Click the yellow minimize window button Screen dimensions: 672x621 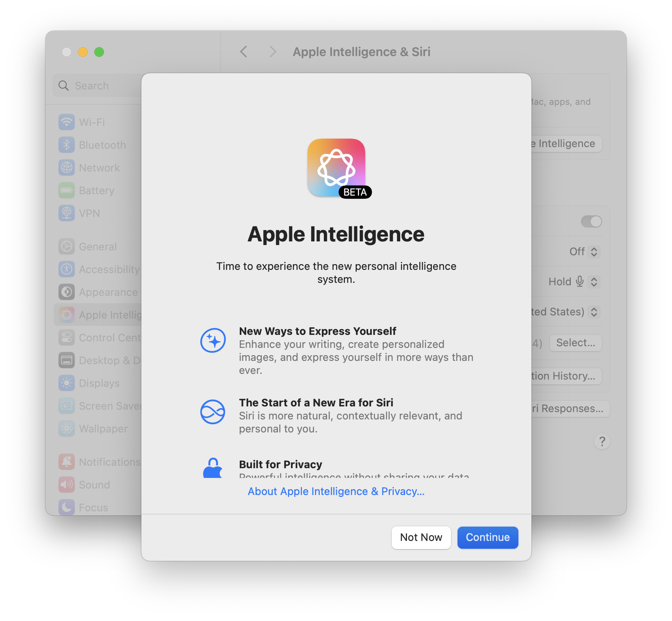click(x=83, y=52)
